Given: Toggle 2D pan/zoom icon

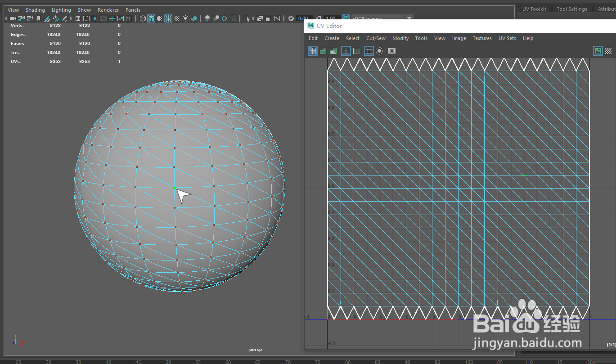Looking at the screenshot, I should pos(56,18).
